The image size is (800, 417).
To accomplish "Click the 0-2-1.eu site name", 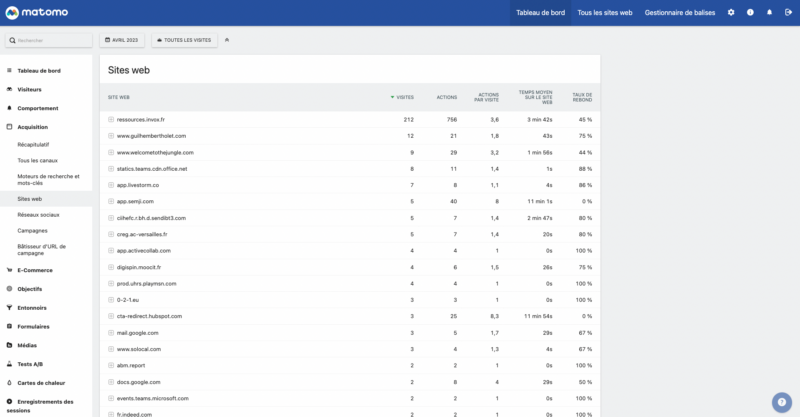I will pyautogui.click(x=128, y=300).
